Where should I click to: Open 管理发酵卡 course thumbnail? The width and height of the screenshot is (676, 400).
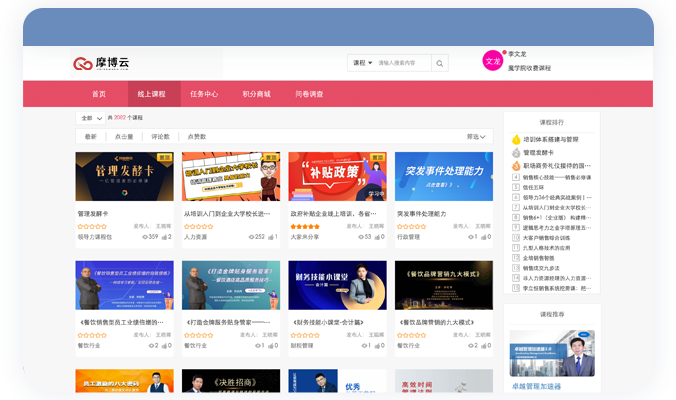click(x=125, y=176)
